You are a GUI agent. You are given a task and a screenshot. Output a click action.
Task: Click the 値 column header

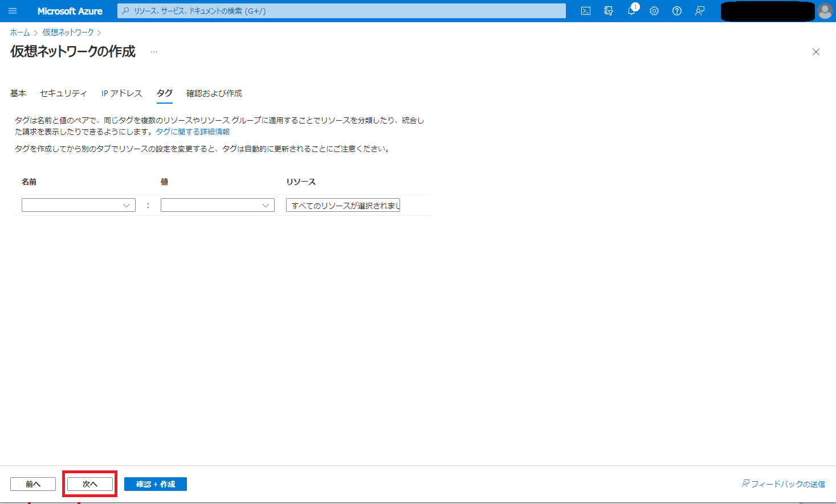tap(164, 182)
